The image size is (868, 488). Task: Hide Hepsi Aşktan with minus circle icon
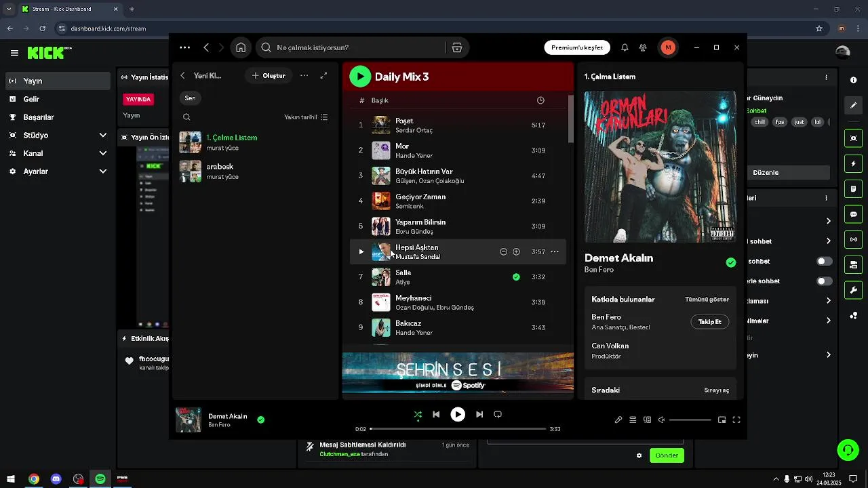click(x=503, y=251)
